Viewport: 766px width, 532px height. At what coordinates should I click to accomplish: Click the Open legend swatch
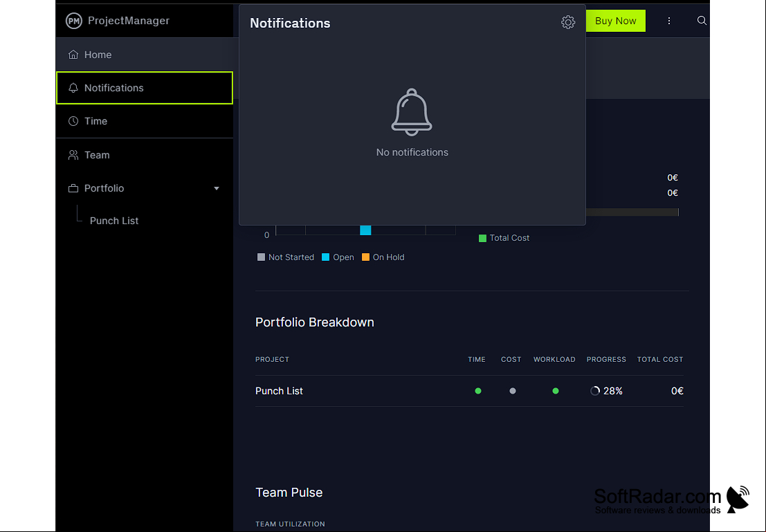(x=325, y=257)
